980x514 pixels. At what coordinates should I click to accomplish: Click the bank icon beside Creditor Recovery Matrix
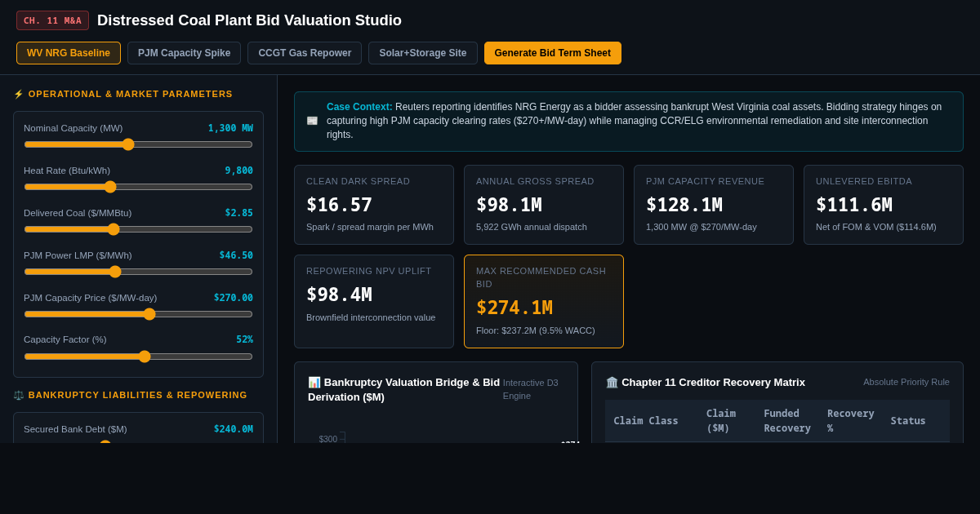point(612,383)
